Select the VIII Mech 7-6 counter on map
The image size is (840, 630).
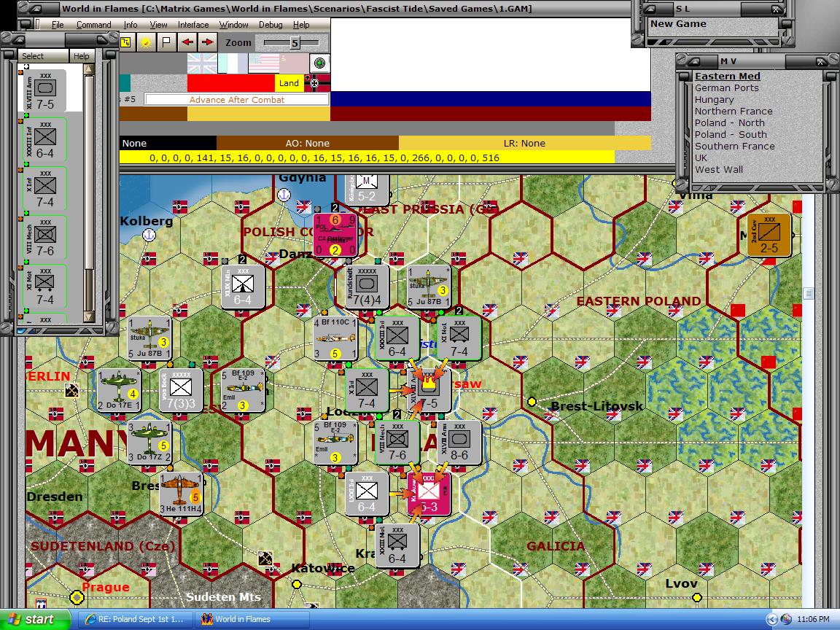tap(397, 442)
